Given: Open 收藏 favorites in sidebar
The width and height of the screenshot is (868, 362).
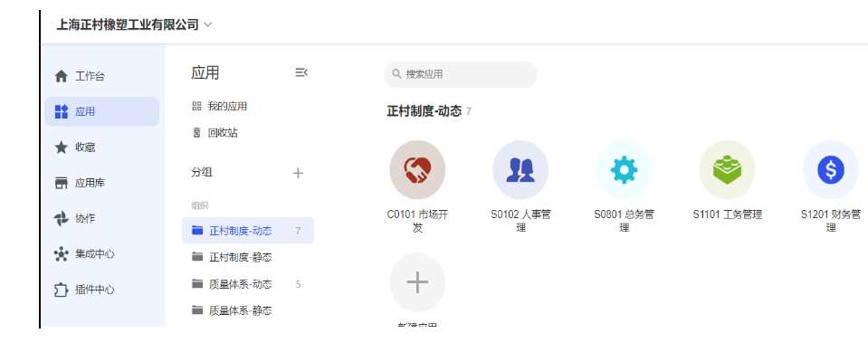Looking at the screenshot, I should point(85,147).
